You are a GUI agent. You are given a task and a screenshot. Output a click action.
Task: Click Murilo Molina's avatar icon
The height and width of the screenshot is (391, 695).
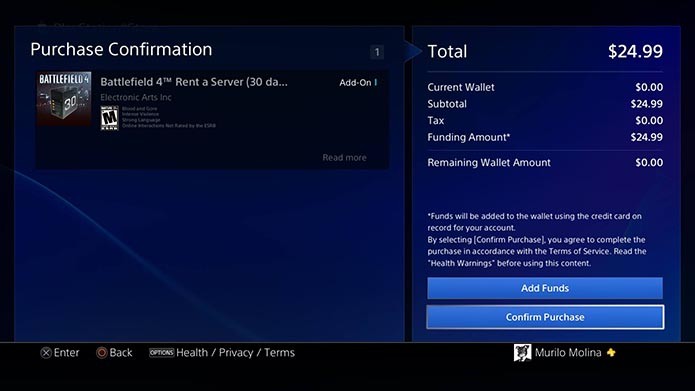523,353
